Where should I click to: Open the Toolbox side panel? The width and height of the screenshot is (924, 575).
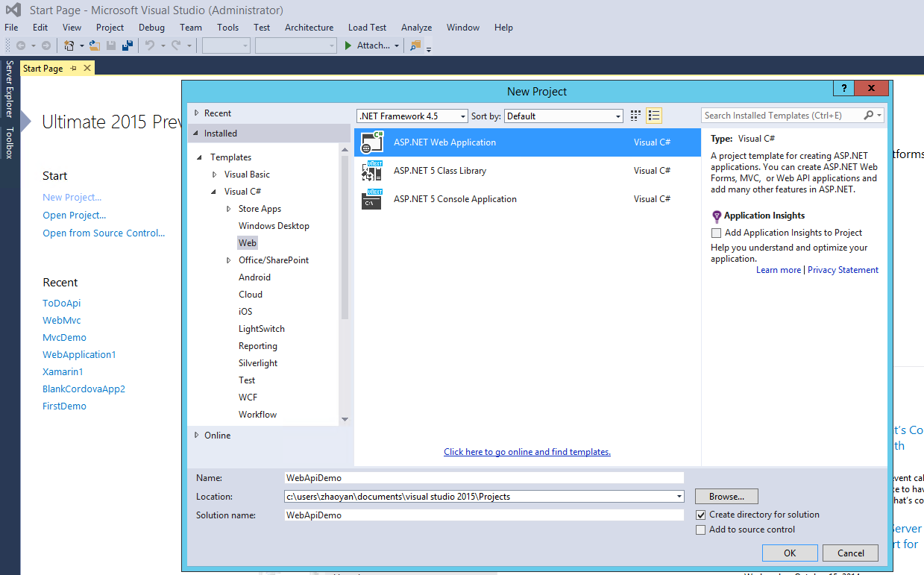[x=10, y=143]
